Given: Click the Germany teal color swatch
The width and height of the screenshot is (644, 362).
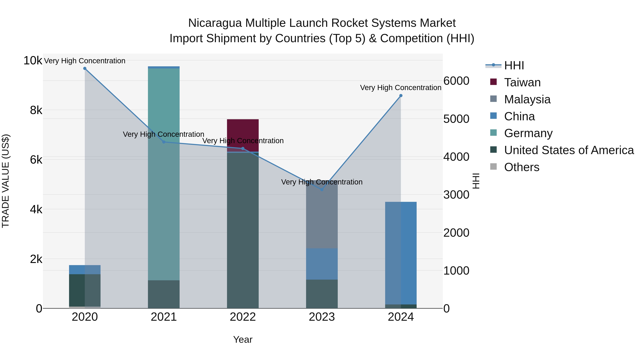Looking at the screenshot, I should click(494, 133).
